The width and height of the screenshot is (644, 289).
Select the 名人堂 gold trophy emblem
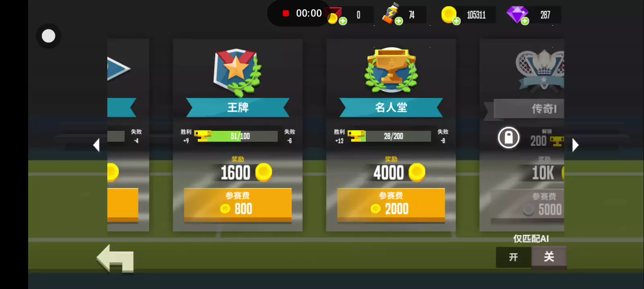pyautogui.click(x=391, y=71)
